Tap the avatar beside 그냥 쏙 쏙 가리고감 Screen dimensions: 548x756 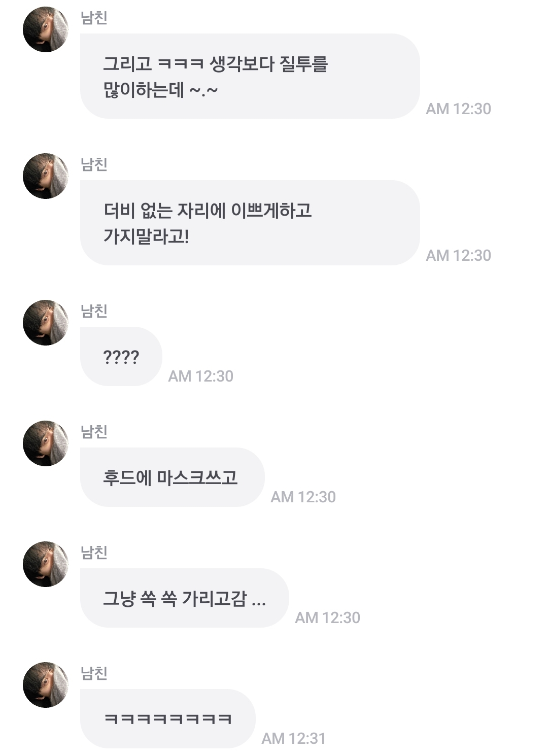pos(46,564)
